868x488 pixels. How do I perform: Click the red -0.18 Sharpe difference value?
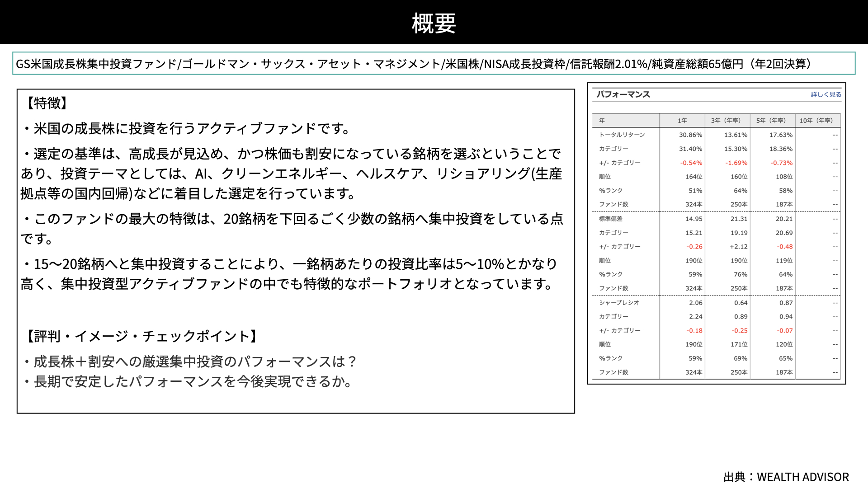(694, 331)
